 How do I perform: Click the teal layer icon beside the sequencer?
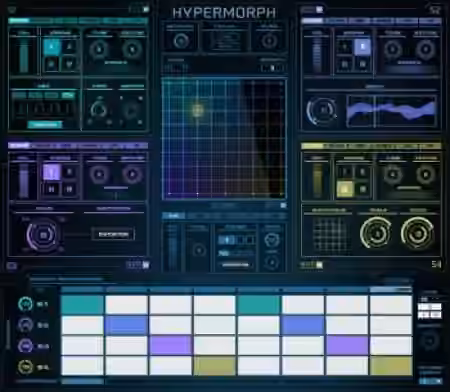point(25,304)
